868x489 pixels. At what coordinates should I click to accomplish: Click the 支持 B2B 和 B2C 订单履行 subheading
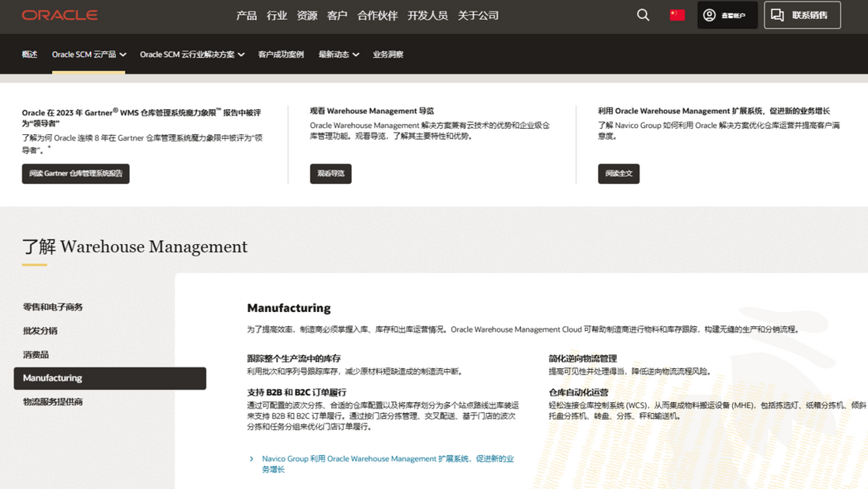pyautogui.click(x=296, y=392)
